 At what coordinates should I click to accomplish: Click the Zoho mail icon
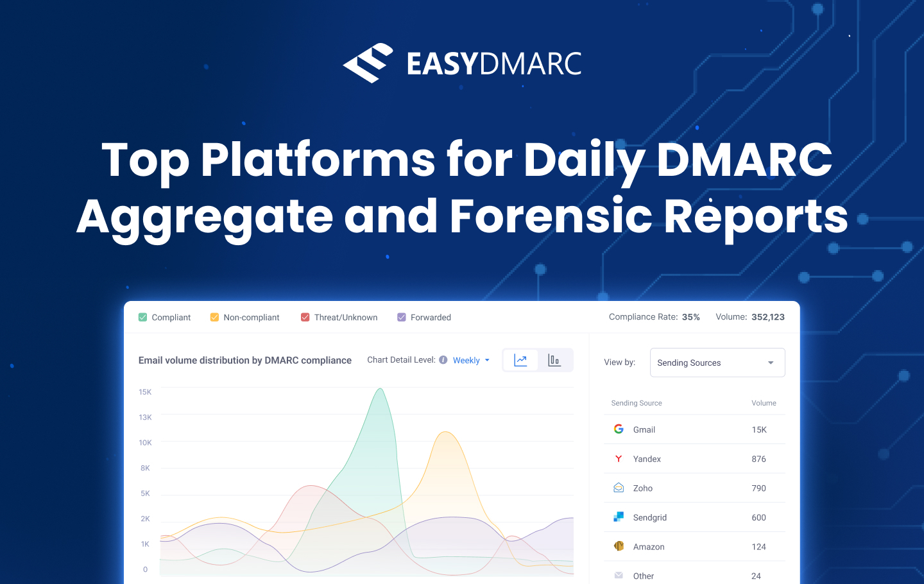[619, 488]
